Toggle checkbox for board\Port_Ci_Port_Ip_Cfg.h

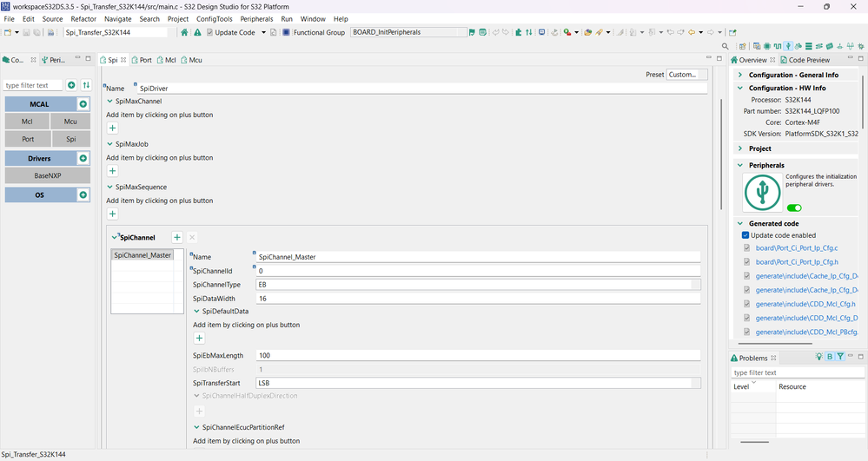[746, 262]
